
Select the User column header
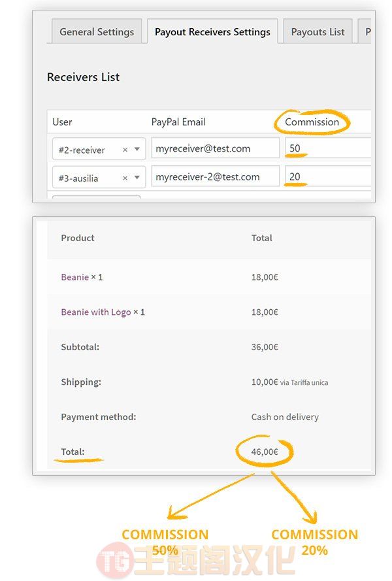[x=62, y=122]
